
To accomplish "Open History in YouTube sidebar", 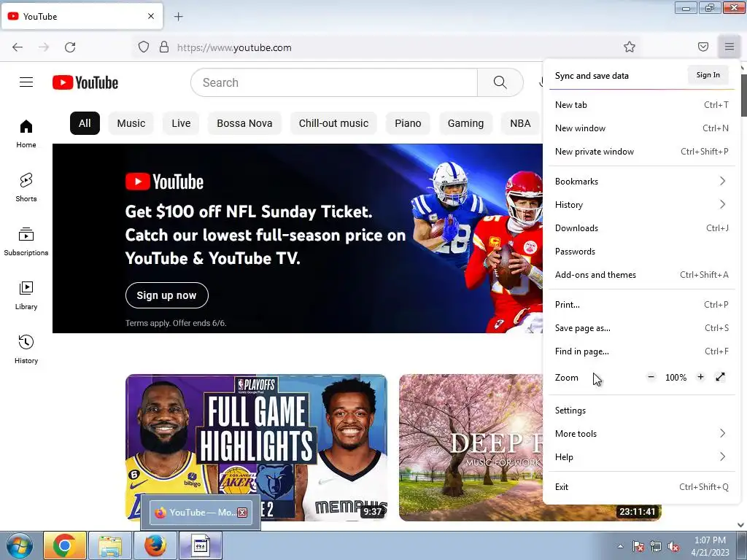I will [x=26, y=349].
